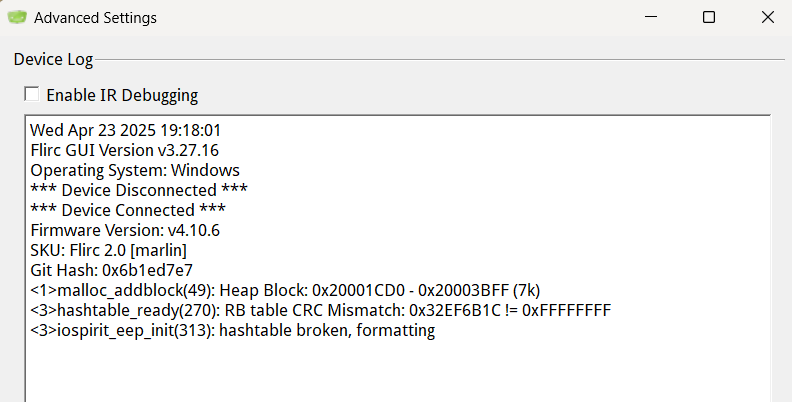Click the 'hashtable broken, formatting' log line
The width and height of the screenshot is (792, 402).
click(233, 330)
